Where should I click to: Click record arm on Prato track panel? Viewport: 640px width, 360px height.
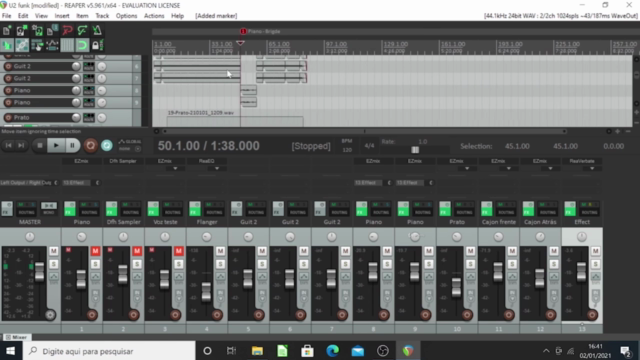(8, 118)
